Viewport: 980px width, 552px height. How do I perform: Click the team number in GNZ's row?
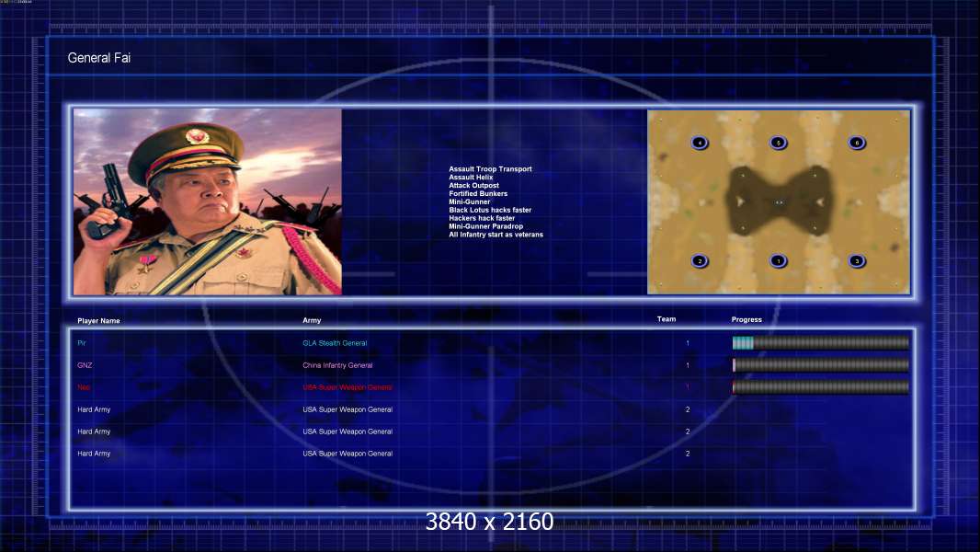tap(688, 365)
